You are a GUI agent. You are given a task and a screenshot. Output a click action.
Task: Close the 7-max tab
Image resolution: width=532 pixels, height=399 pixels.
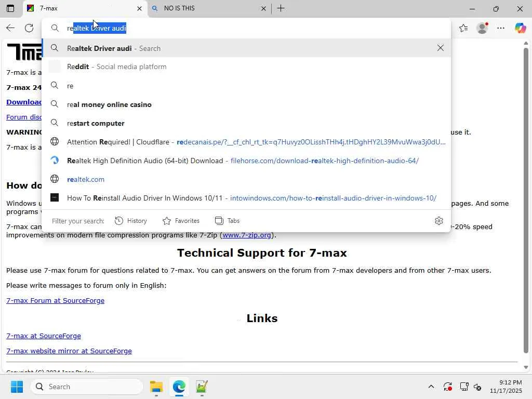[139, 8]
